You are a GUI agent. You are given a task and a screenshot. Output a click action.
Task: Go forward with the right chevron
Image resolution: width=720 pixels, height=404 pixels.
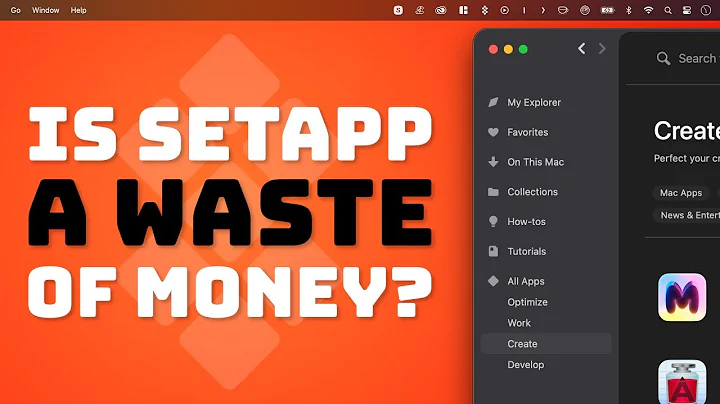click(x=602, y=49)
